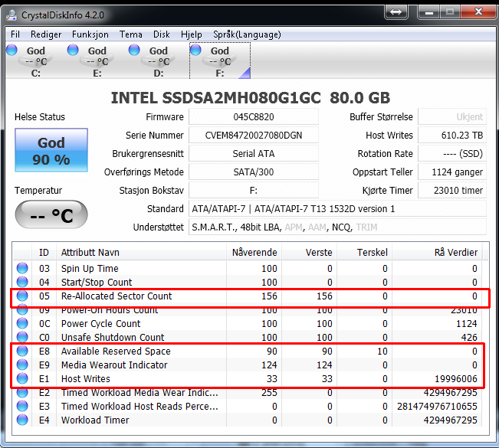Click the Firmware value 045C8820
The image size is (499, 448).
coord(254,116)
